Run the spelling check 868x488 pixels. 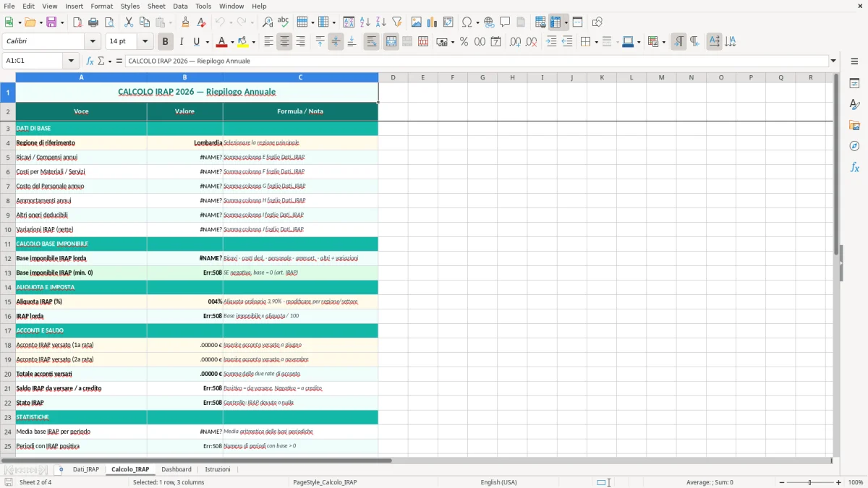(x=284, y=22)
